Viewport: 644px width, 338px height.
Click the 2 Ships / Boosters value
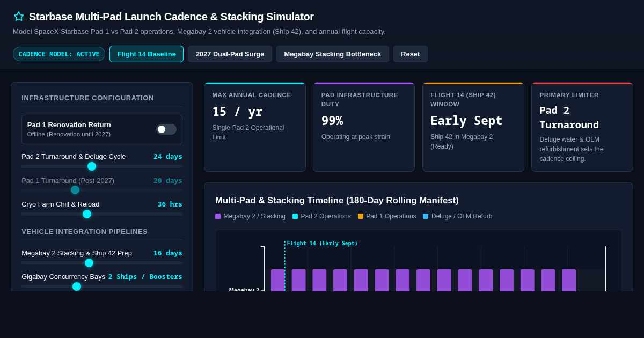(x=145, y=277)
